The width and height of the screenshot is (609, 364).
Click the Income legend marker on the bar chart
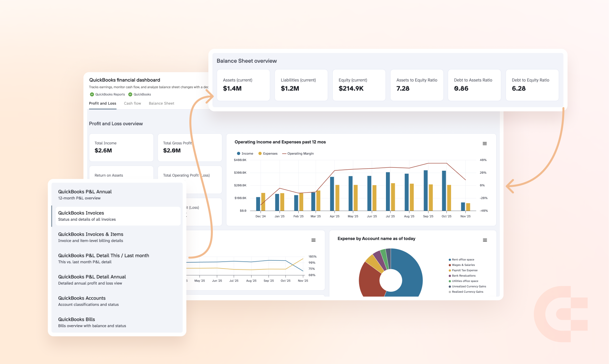point(238,153)
